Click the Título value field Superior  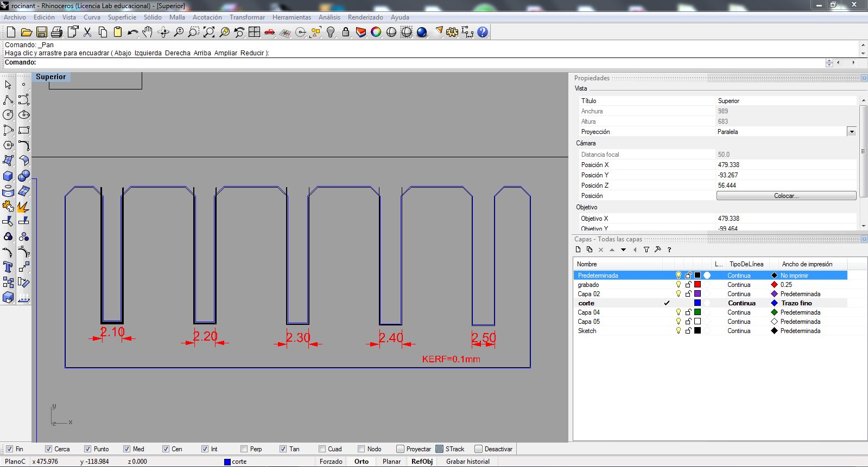pyautogui.click(x=786, y=101)
